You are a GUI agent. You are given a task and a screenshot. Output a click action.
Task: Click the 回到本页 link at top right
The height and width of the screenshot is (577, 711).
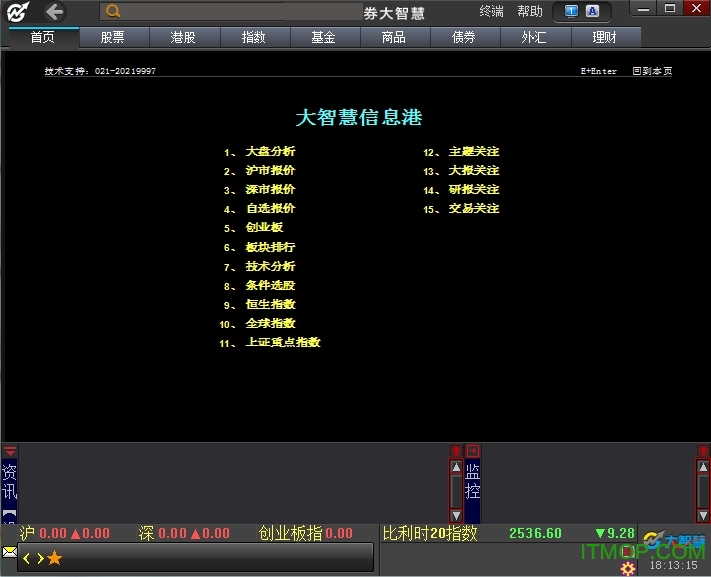coord(652,71)
